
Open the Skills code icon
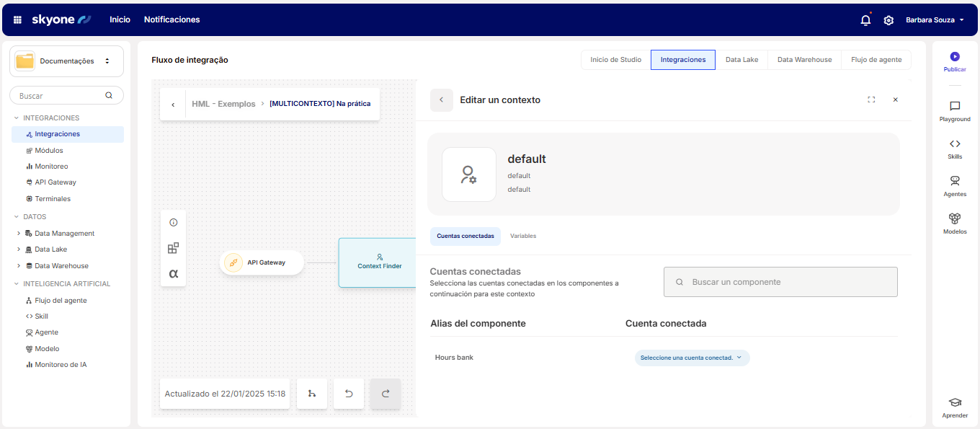pos(955,144)
